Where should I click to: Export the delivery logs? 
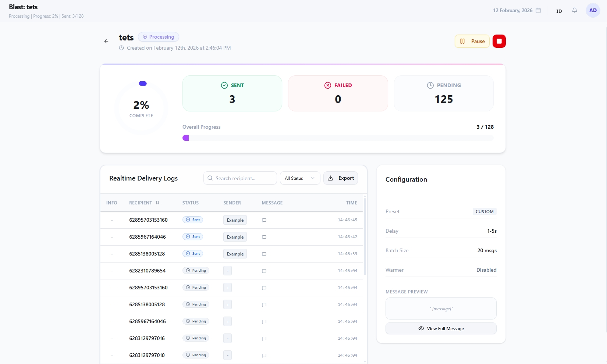tap(341, 178)
